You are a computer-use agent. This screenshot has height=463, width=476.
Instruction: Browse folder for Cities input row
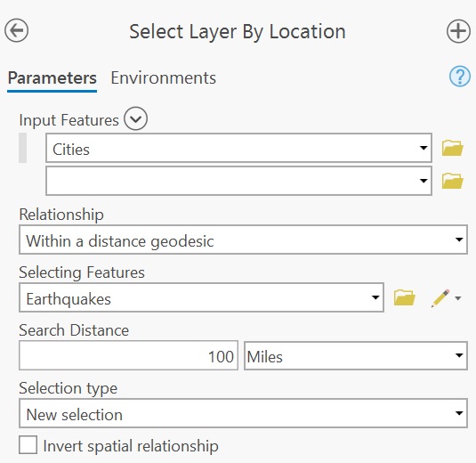(x=452, y=148)
